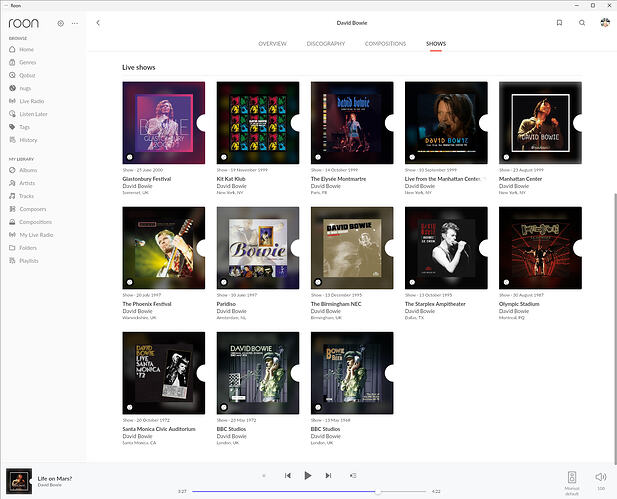617x499 pixels.
Task: Open the three-dots menu in sidebar header
Action: 75,22
